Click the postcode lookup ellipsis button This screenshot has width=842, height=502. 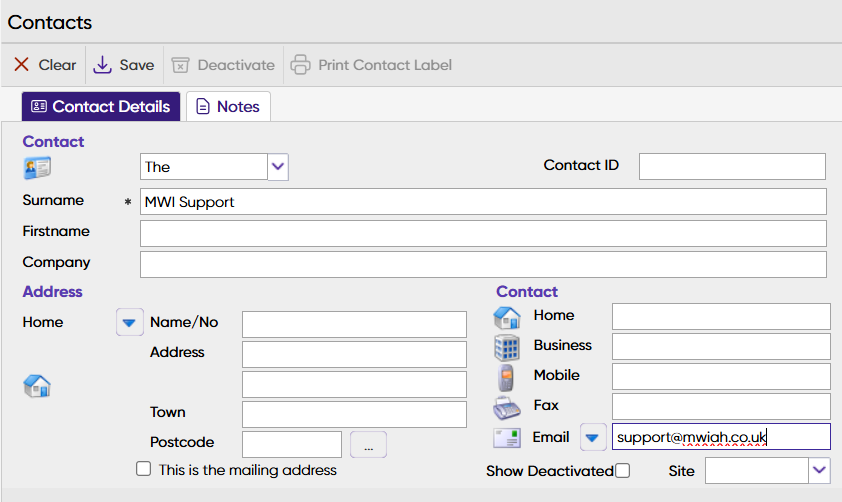point(368,445)
